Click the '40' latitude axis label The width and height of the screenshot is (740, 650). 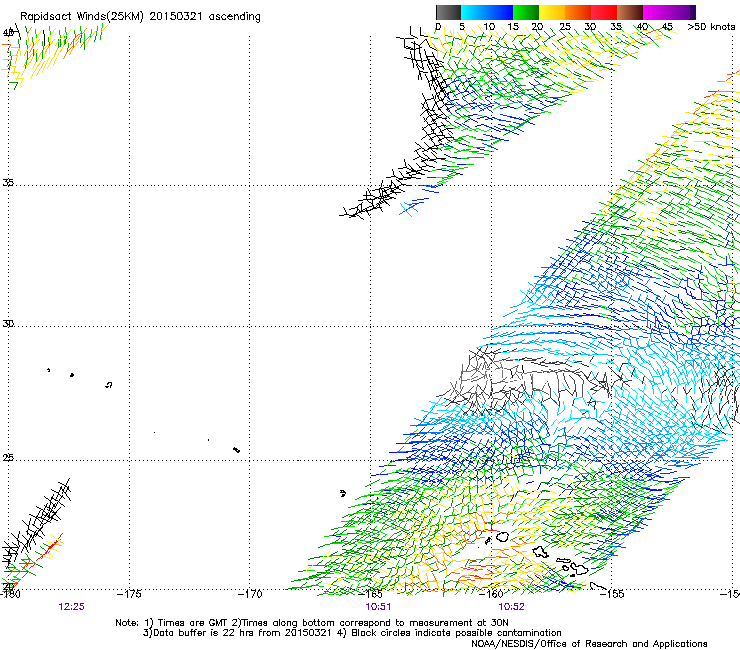click(8, 33)
